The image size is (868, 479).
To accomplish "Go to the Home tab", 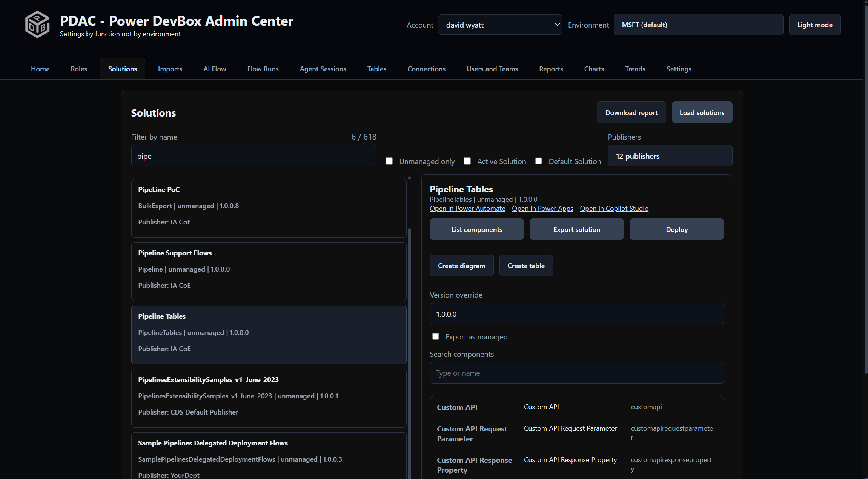I will coord(40,69).
